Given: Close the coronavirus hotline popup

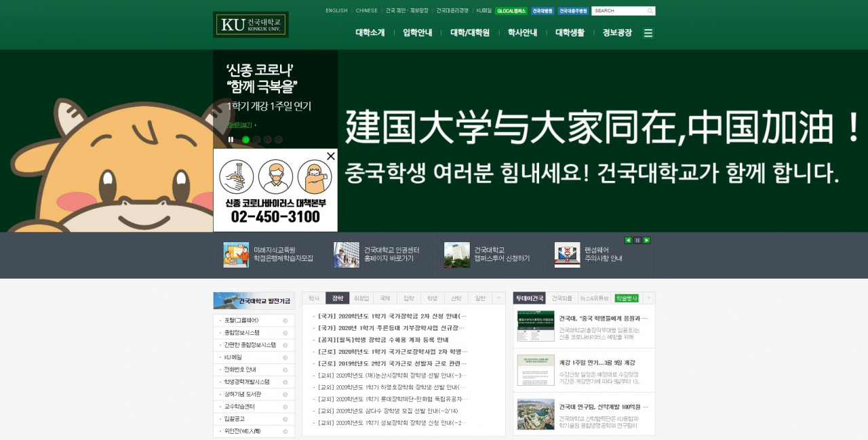Looking at the screenshot, I should click(x=331, y=156).
